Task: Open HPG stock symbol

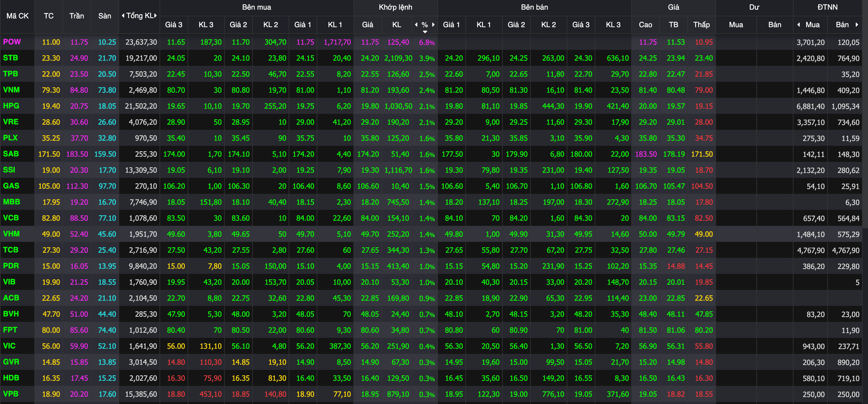Action: [11, 106]
